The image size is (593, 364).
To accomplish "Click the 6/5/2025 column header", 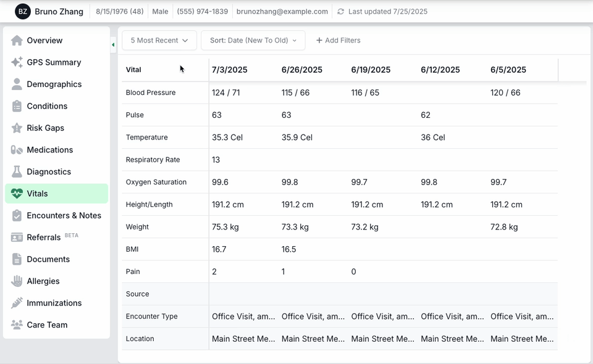I will coord(508,70).
